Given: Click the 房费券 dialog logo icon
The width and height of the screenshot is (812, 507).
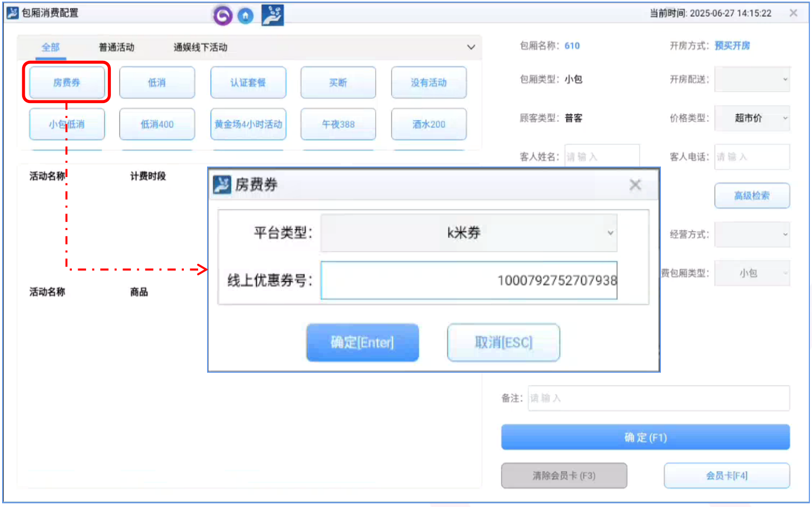Looking at the screenshot, I should point(222,185).
